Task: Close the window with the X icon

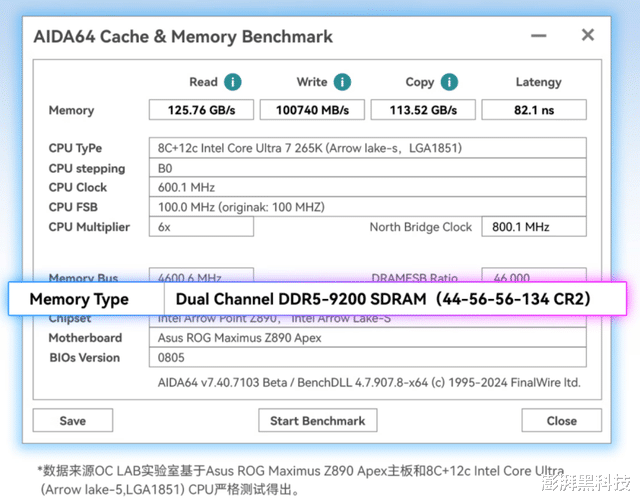Action: tap(588, 36)
